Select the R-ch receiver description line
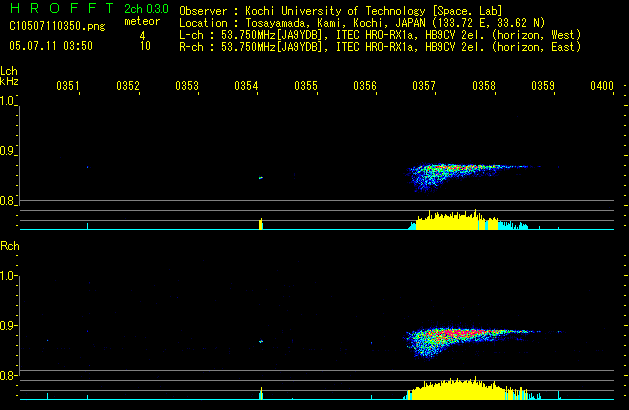This screenshot has width=629, height=410. pyautogui.click(x=380, y=47)
